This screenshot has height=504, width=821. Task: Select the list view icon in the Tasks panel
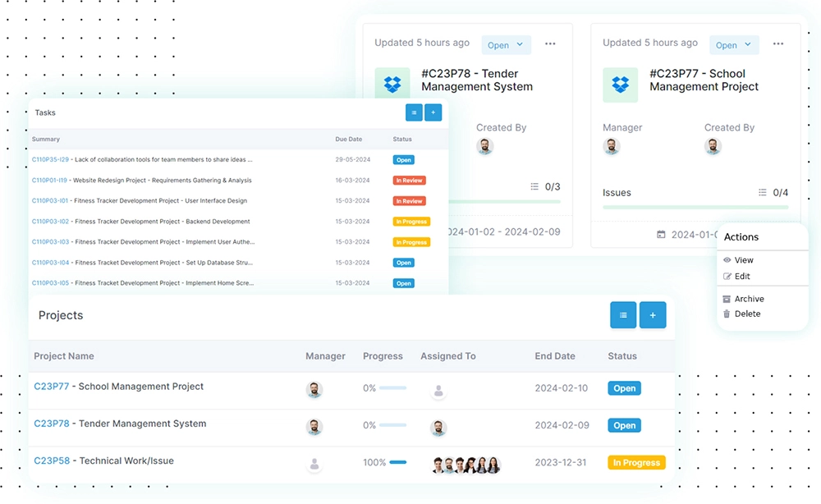(x=414, y=112)
